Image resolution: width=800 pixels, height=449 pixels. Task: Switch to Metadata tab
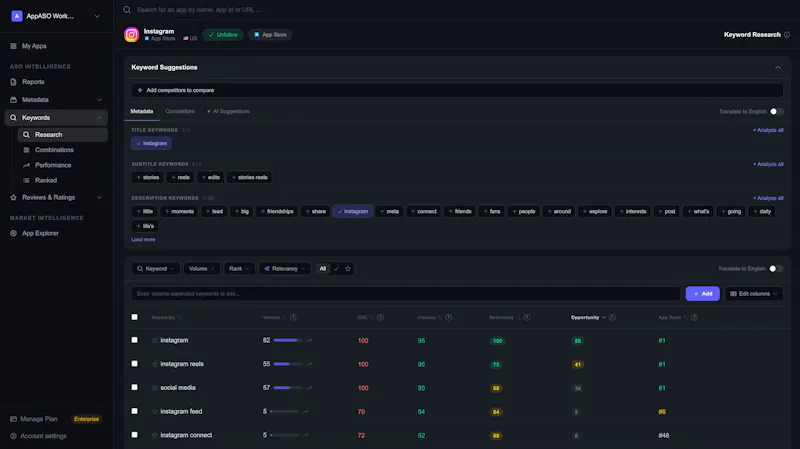click(142, 111)
